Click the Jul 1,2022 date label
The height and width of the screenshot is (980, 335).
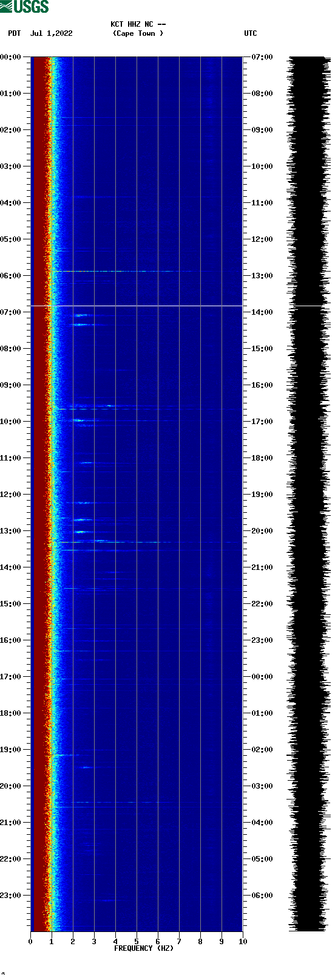click(x=52, y=33)
